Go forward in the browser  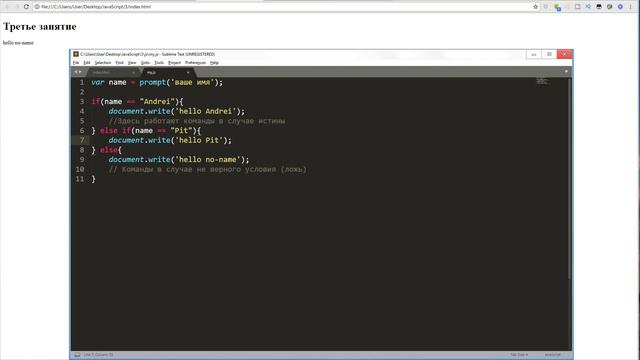tap(16, 7)
